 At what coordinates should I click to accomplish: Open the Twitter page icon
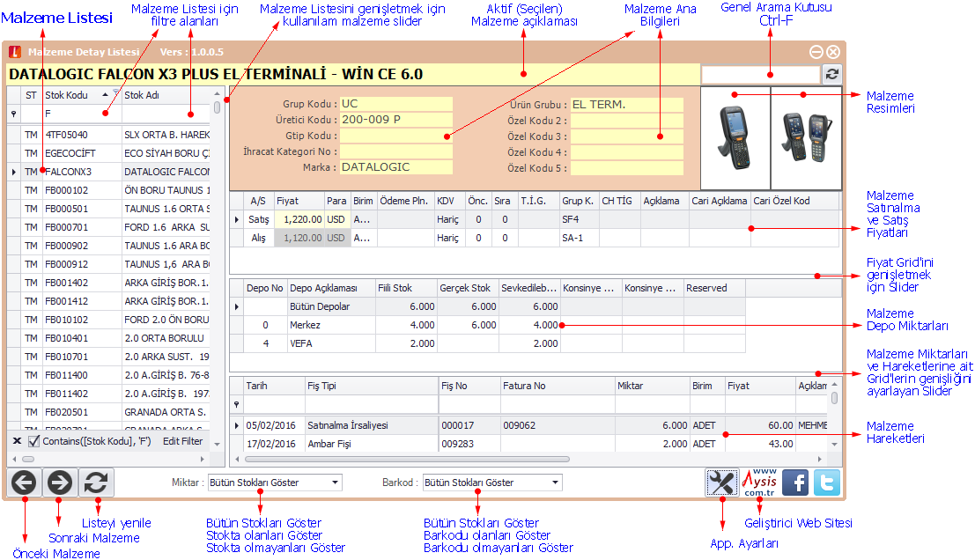[x=826, y=483]
